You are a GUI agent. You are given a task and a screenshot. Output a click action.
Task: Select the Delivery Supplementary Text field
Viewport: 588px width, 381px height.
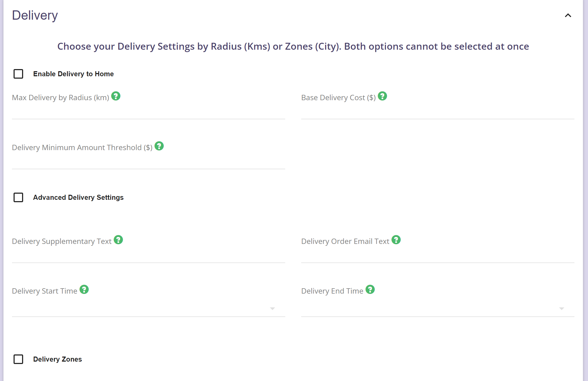[x=149, y=255]
